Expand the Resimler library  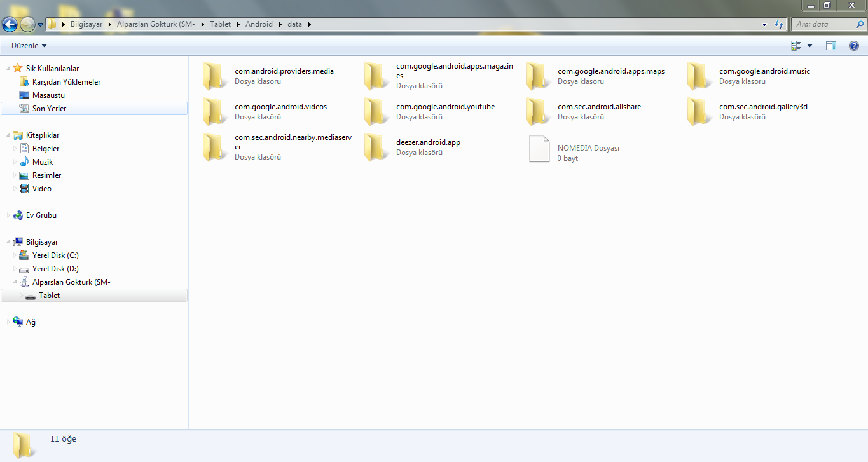click(x=16, y=175)
